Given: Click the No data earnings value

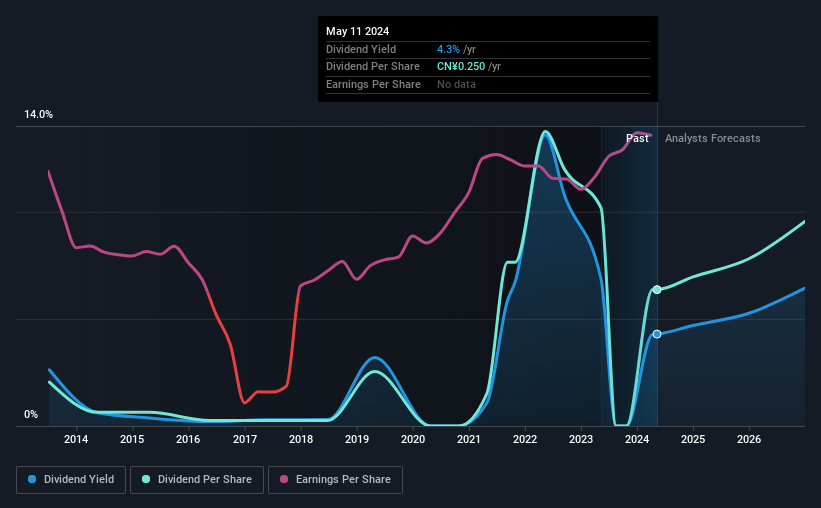Looking at the screenshot, I should (x=457, y=84).
